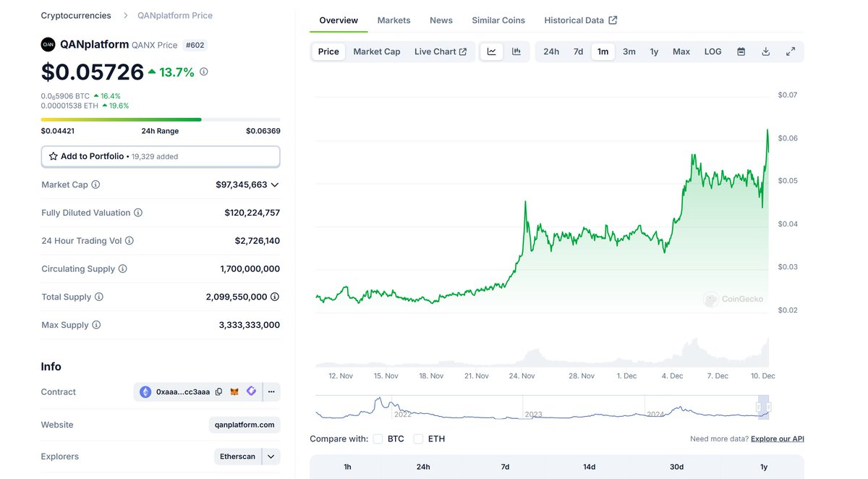Click the Max Supply info icon
This screenshot has height=479, width=868.
[x=96, y=325]
